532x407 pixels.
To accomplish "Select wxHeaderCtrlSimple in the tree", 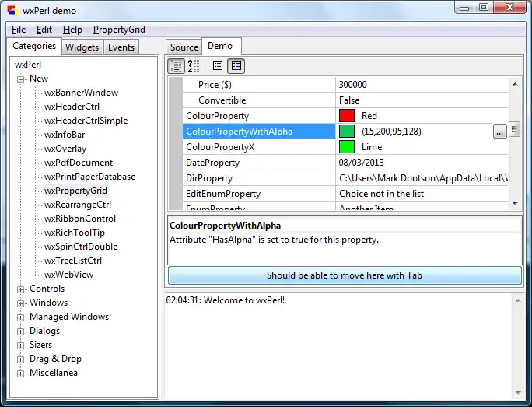I will [86, 121].
